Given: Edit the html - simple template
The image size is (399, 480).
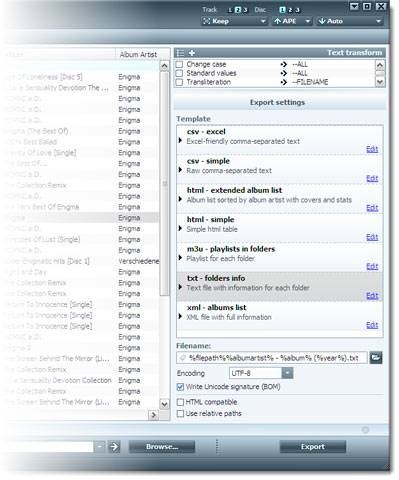Looking at the screenshot, I should [372, 237].
